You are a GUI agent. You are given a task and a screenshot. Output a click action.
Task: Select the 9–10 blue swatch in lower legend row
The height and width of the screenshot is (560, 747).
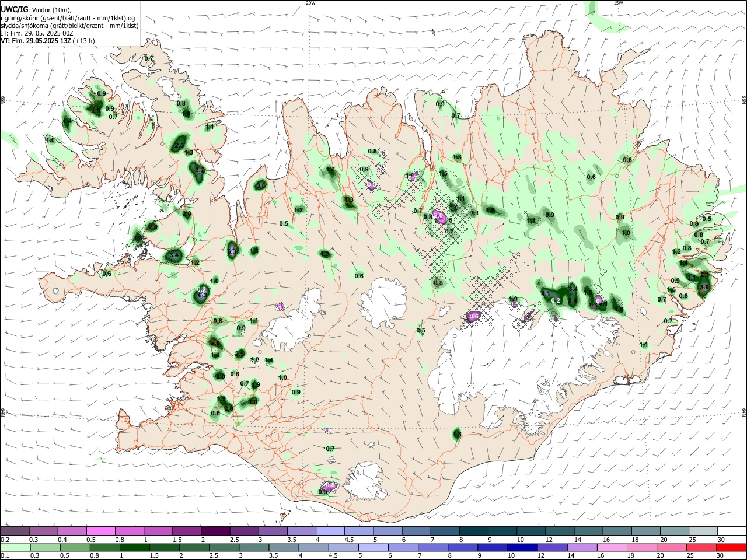[493, 547]
